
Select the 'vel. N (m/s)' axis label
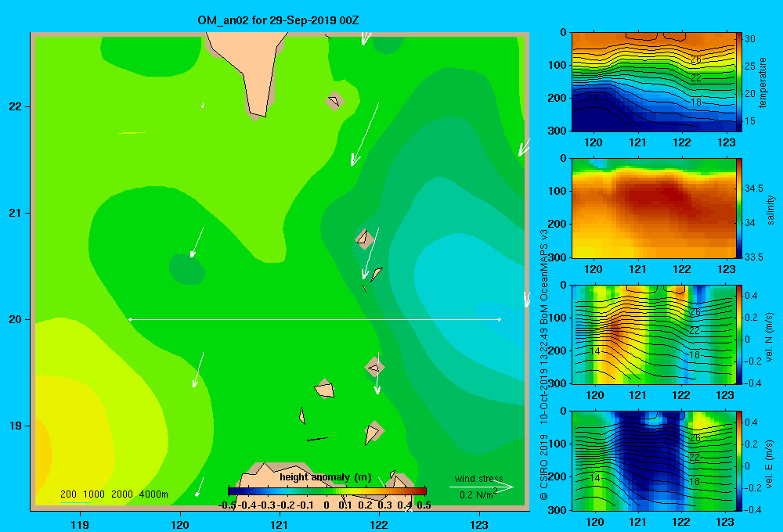click(x=770, y=337)
